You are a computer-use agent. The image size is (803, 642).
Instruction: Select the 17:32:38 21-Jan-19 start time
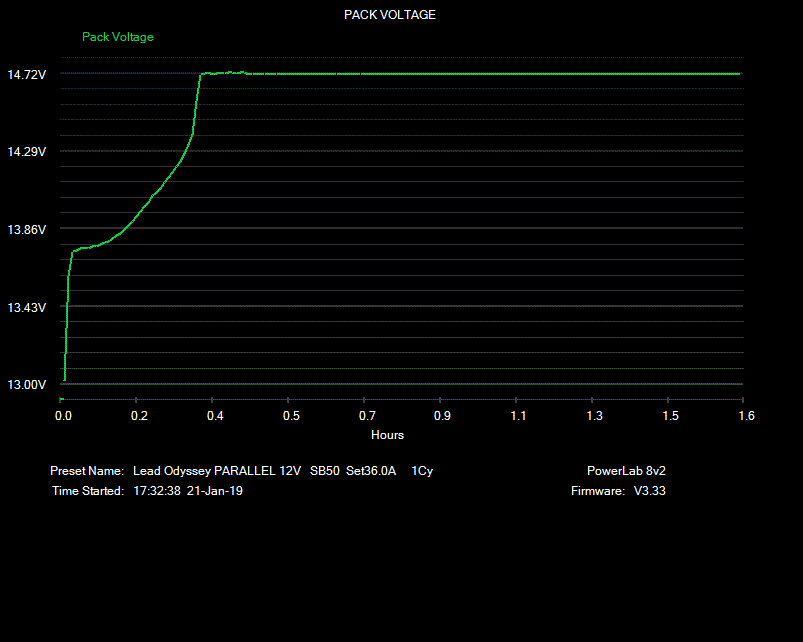187,491
